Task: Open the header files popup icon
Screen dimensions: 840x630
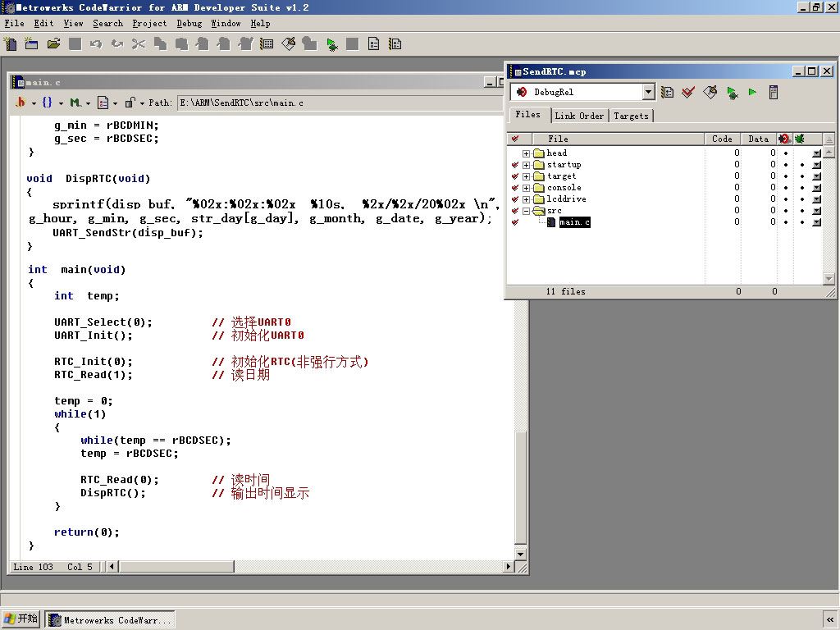Action: coord(21,103)
